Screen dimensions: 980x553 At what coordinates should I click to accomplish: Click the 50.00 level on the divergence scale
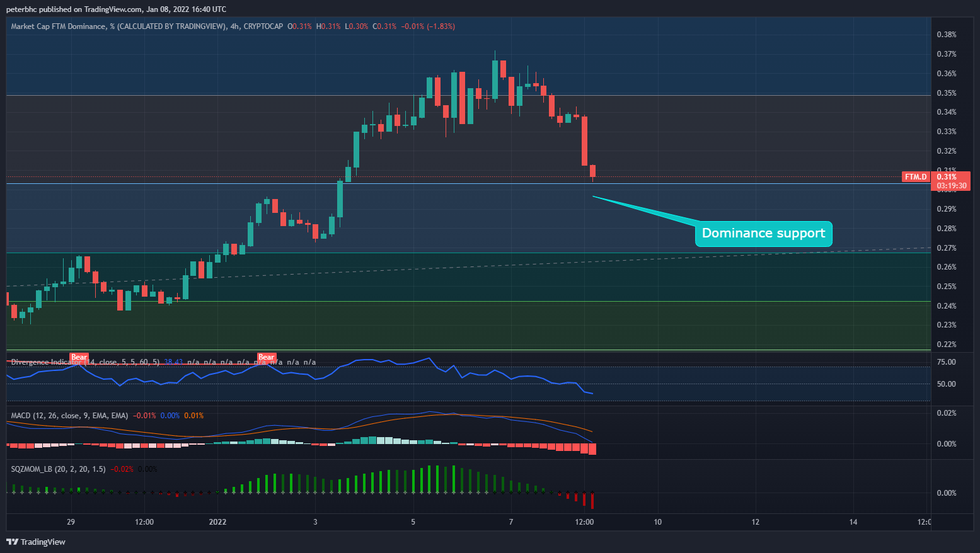pyautogui.click(x=947, y=384)
